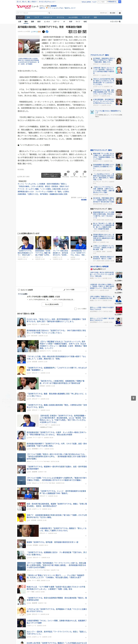Open the 地域 category
Image resolution: width=138 pixels, height=644 pixels.
point(85,22)
